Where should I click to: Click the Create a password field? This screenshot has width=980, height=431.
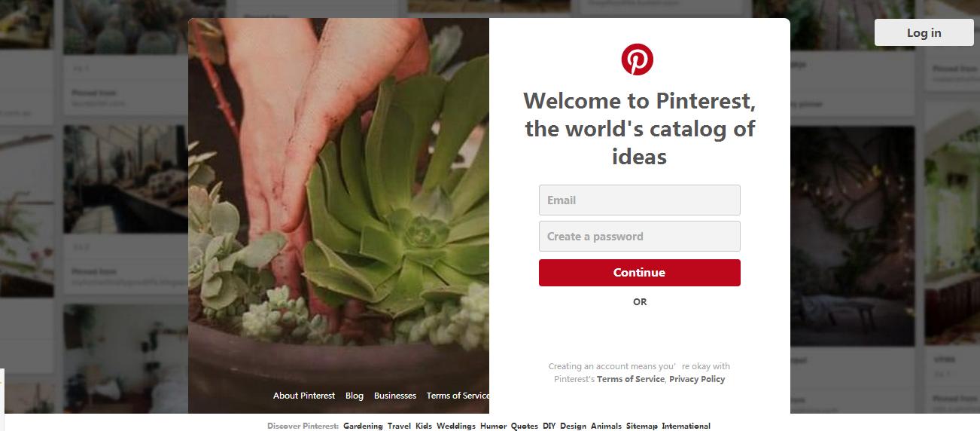click(x=639, y=237)
